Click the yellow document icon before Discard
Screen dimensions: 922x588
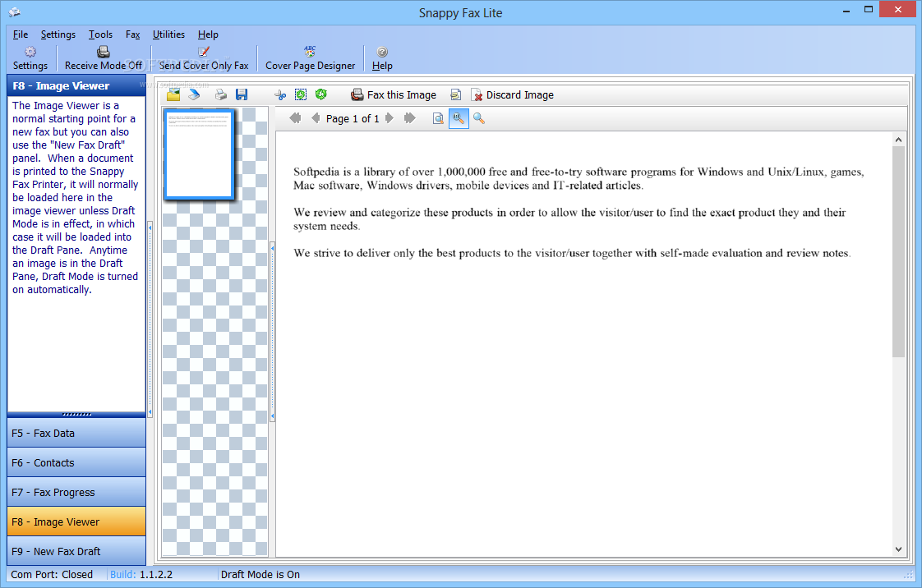click(456, 94)
